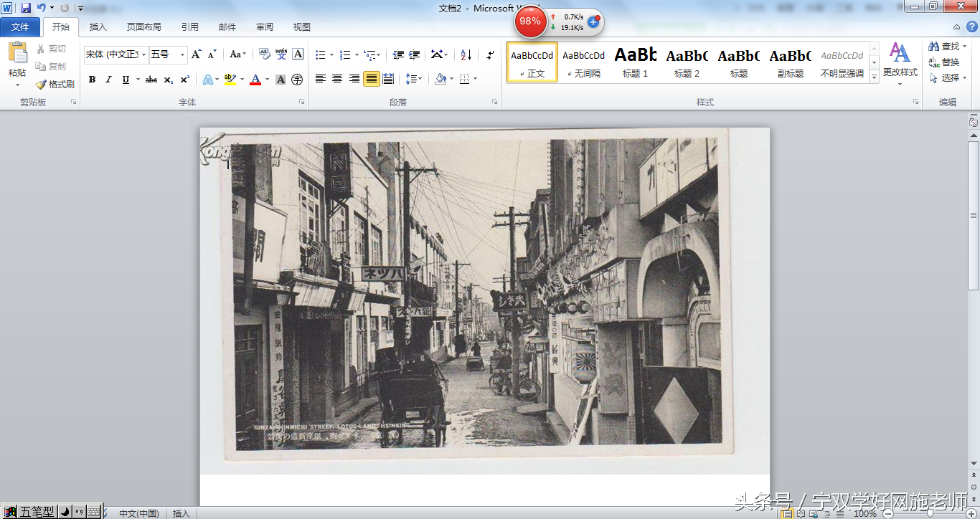Click the Select (选择) button

coord(947,78)
